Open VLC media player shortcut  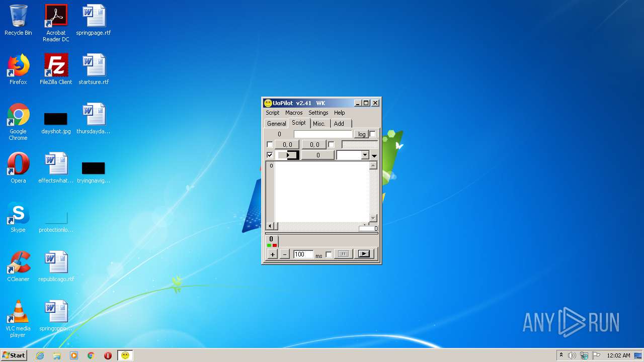coord(18,319)
